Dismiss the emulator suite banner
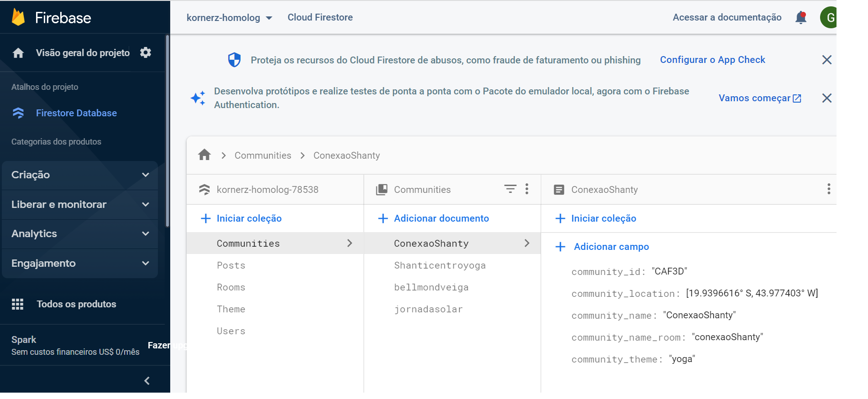Screen dimensions: 868x399 coord(826,98)
